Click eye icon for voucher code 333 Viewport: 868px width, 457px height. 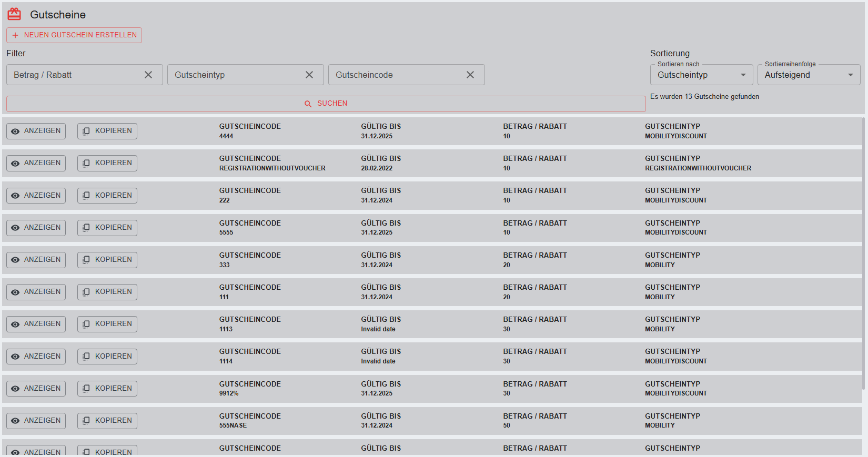pyautogui.click(x=15, y=260)
